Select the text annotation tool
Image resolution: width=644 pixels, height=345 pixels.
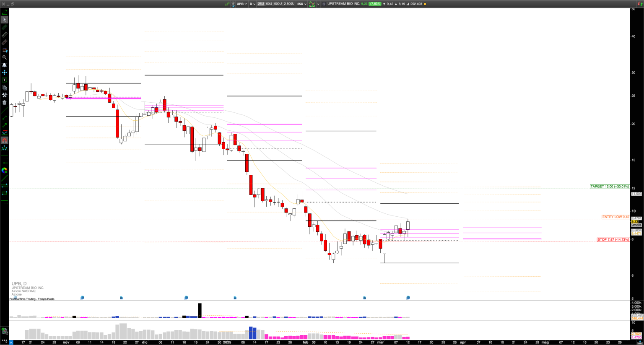coord(5,80)
